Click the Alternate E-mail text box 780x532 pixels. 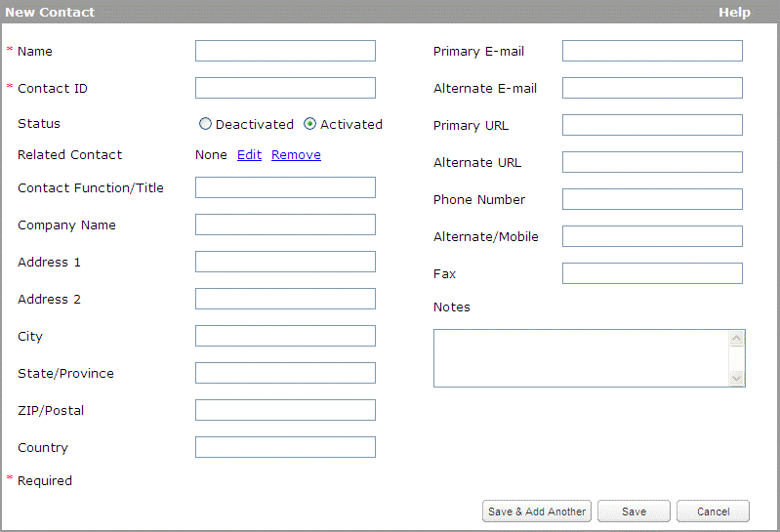(652, 88)
